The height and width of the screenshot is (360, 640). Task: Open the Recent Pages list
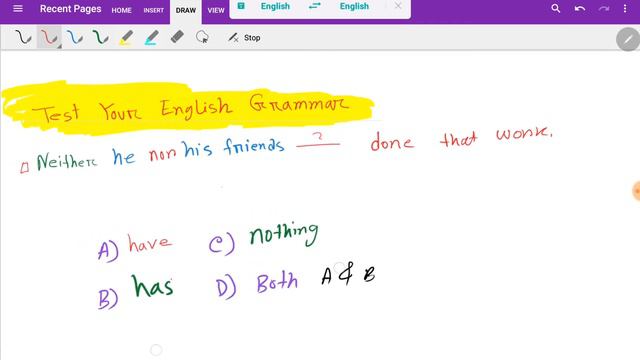click(x=70, y=9)
